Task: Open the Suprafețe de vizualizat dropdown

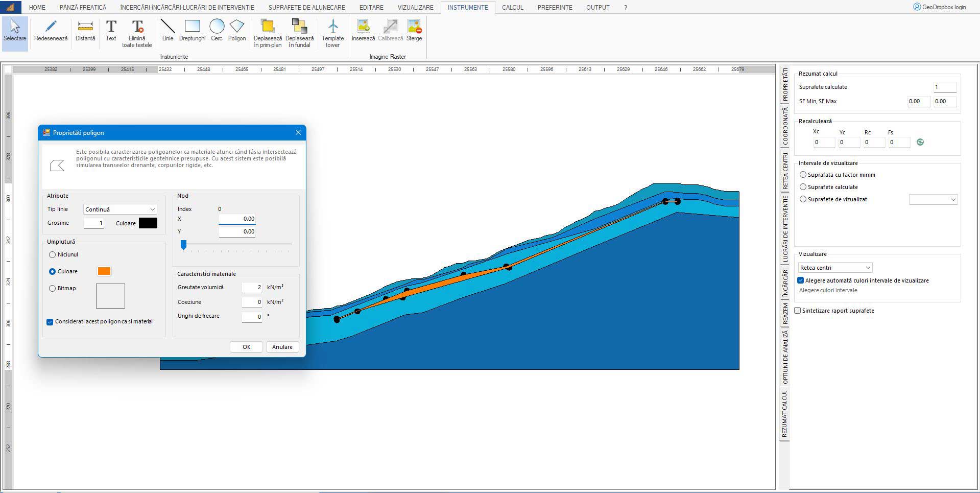Action: click(x=933, y=200)
